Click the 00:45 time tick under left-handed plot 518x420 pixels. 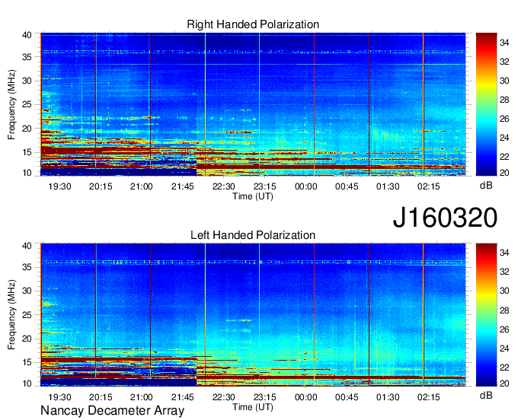click(347, 397)
